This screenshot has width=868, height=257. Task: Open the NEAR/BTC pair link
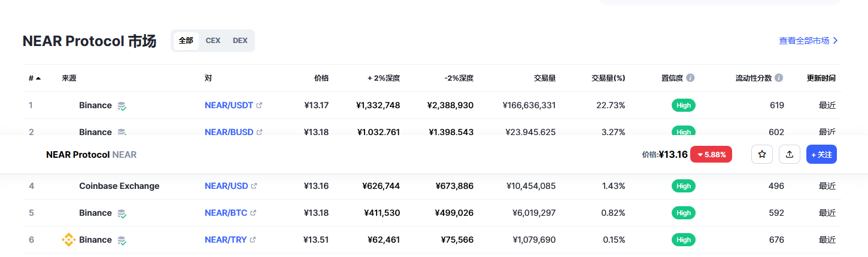[226, 213]
